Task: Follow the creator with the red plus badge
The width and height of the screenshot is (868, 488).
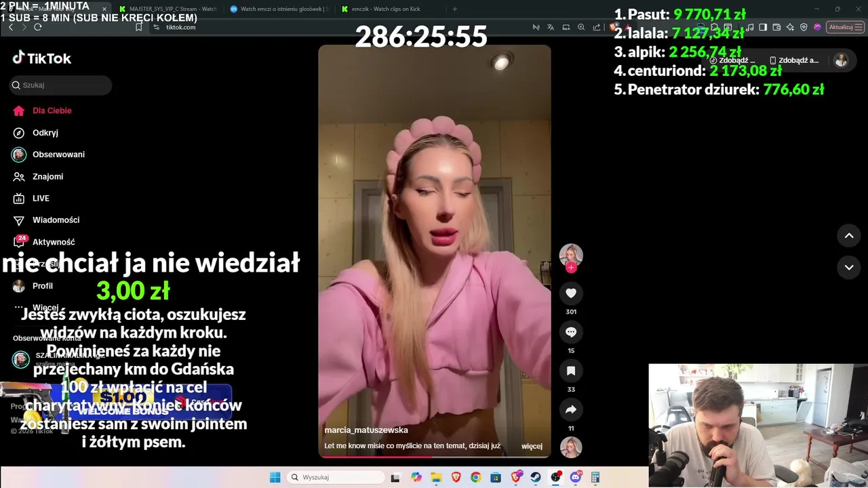Action: (x=571, y=268)
